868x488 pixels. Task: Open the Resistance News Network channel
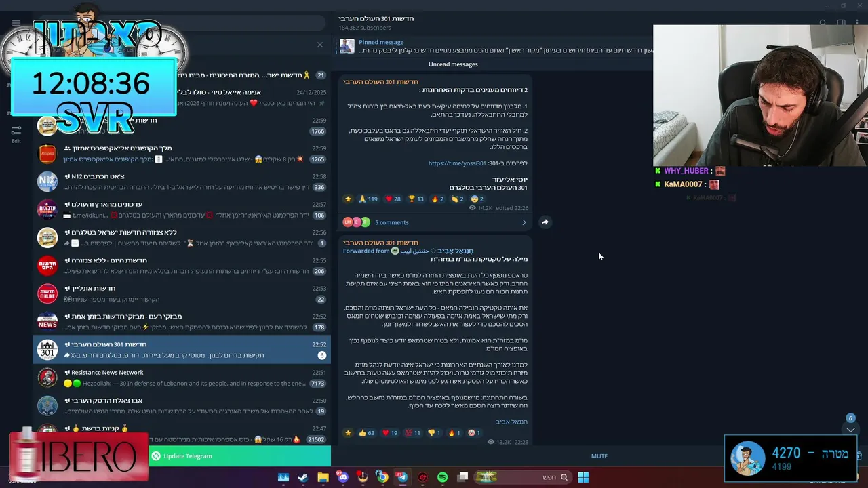(x=182, y=378)
